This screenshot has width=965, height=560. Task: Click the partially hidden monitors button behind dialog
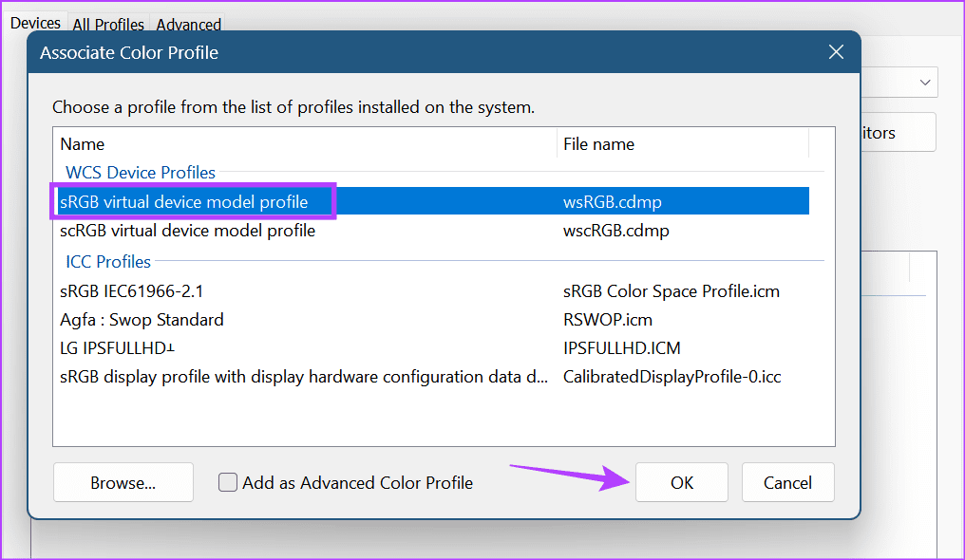coord(898,132)
